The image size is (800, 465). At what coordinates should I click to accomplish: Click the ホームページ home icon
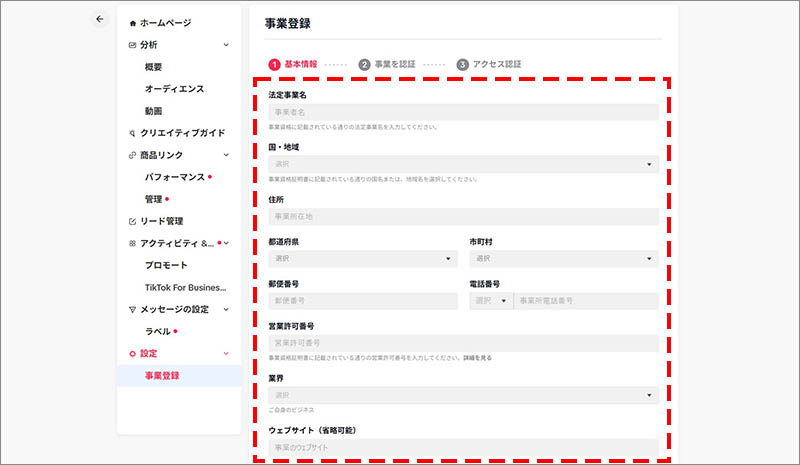134,23
